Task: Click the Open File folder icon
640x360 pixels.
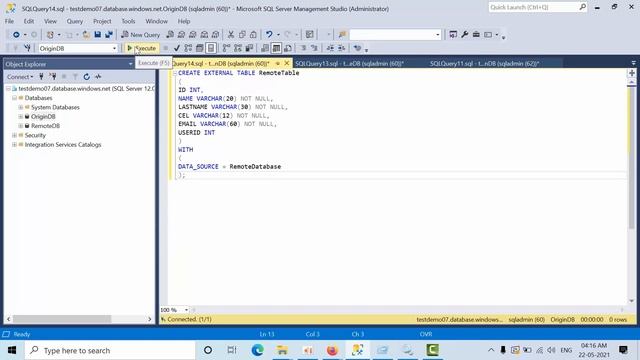Action: 86,35
